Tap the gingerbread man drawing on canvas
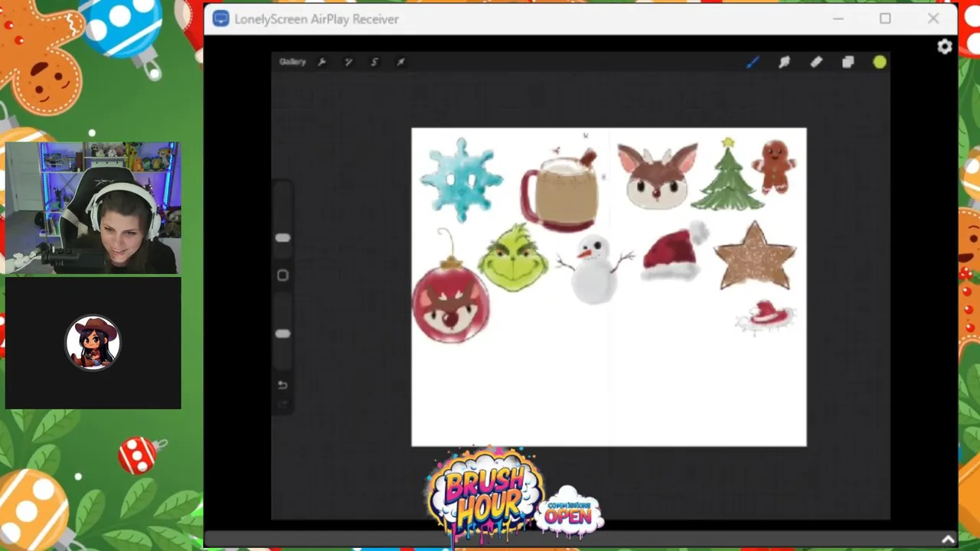The height and width of the screenshot is (551, 980). tap(775, 166)
